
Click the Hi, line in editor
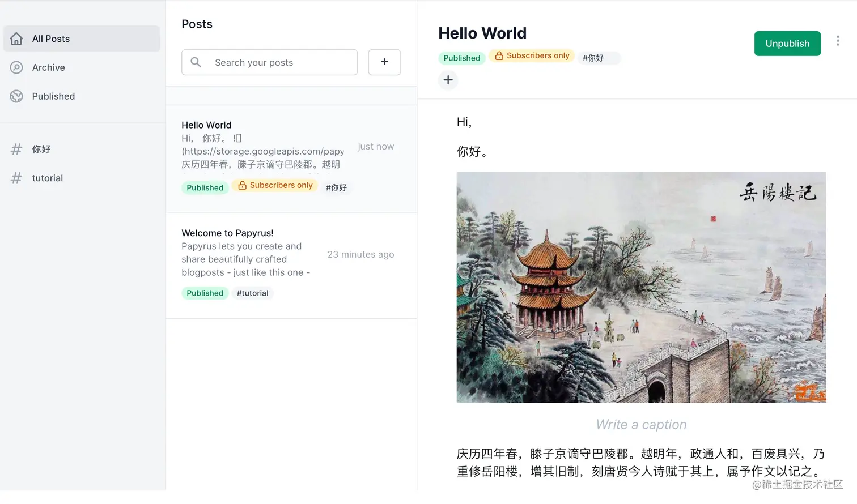pos(464,122)
